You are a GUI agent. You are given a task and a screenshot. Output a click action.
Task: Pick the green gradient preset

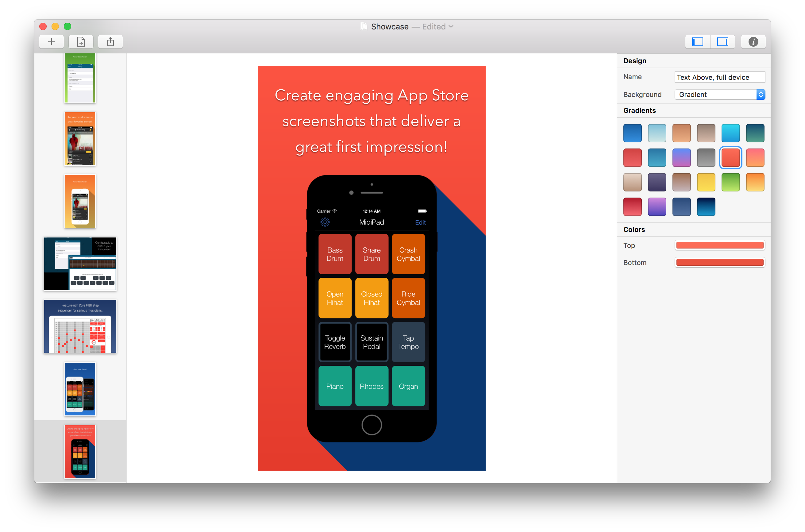point(730,182)
